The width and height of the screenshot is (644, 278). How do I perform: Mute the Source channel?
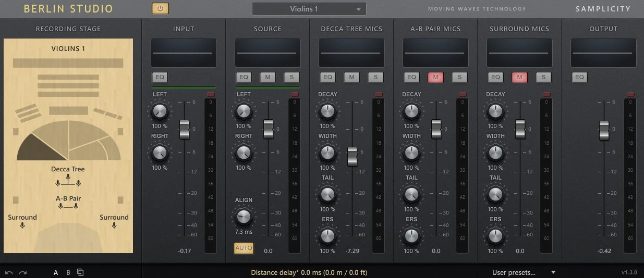(268, 77)
